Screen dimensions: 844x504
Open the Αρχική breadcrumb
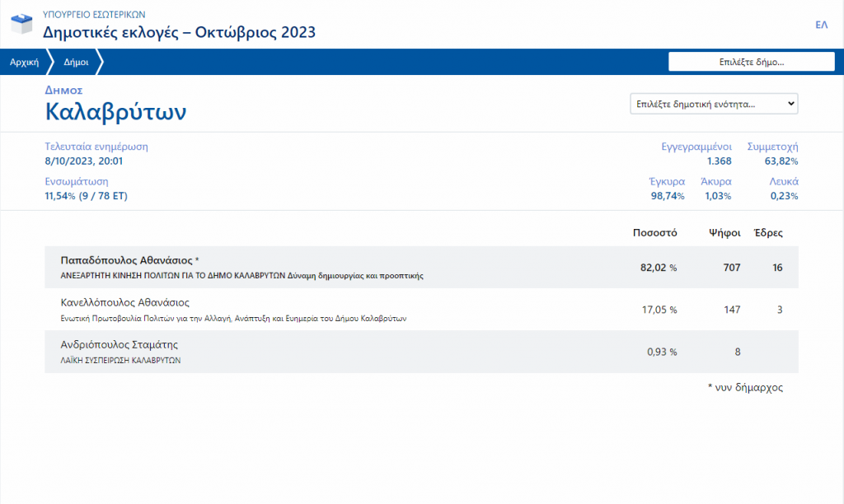pyautogui.click(x=24, y=62)
